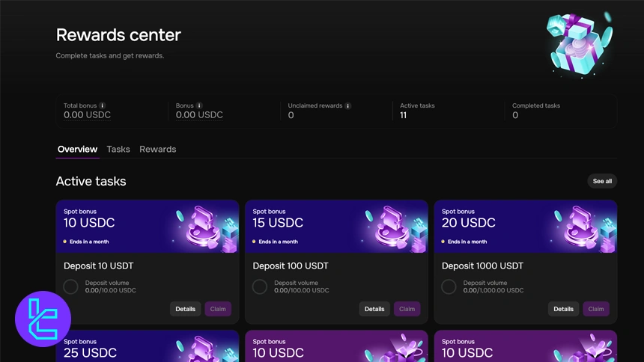Click the blue logo badge bottom left
The image size is (644, 362).
coord(43,319)
